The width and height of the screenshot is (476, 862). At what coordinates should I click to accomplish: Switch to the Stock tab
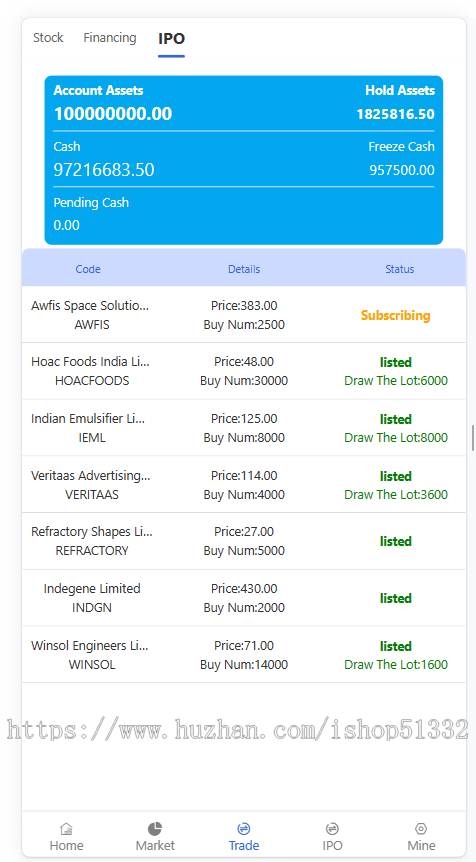coord(48,38)
